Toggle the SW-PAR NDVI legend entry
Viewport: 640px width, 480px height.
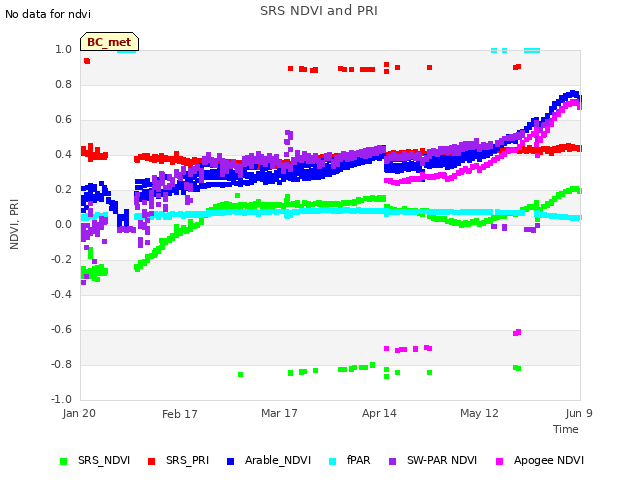433,460
